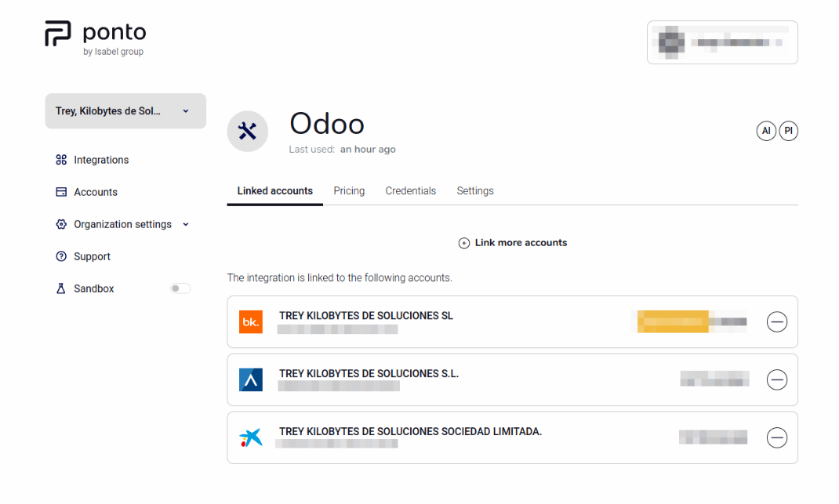
Task: Unlink the TREY KILOBYTES DE SOLUCIONES SL bunq account
Action: tap(776, 321)
